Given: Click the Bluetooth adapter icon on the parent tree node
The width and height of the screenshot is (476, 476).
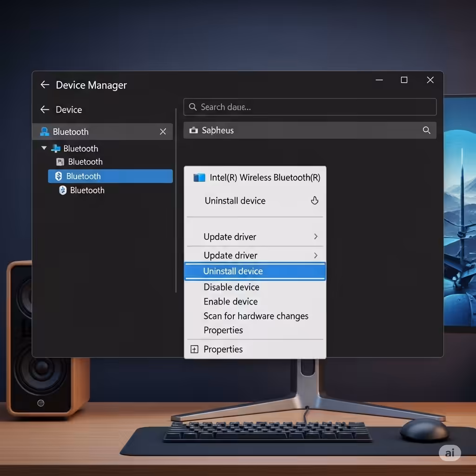Looking at the screenshot, I should [x=56, y=148].
